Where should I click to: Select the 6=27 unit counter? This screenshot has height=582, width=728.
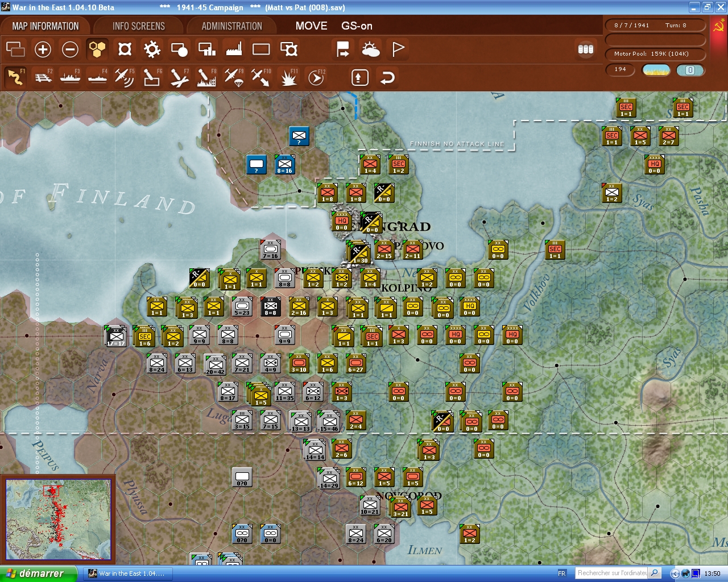pyautogui.click(x=355, y=363)
